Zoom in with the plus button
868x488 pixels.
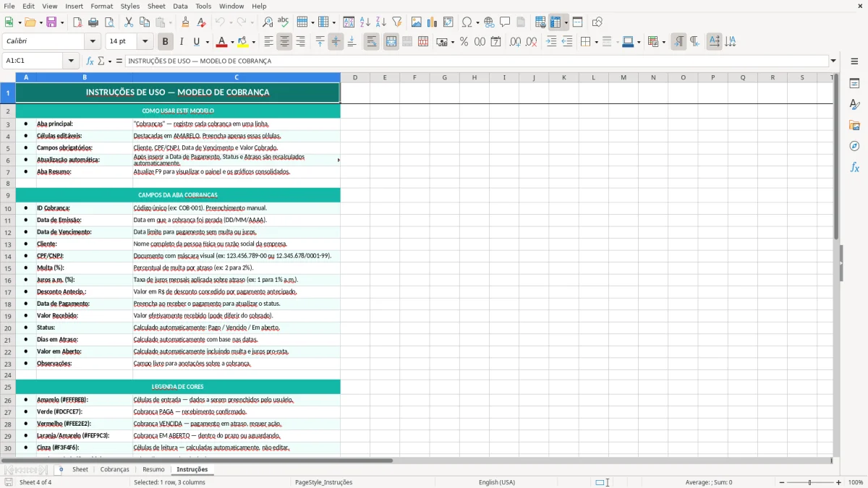coord(838,482)
